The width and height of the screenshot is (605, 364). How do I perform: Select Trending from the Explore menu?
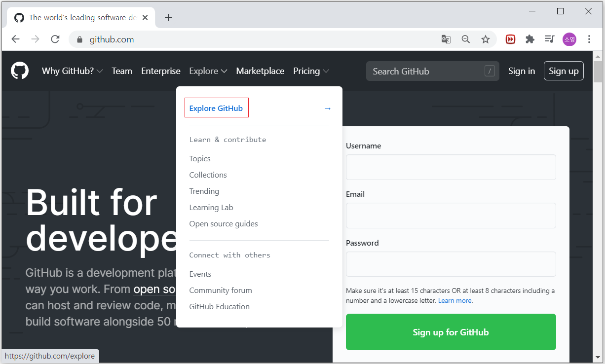point(204,191)
